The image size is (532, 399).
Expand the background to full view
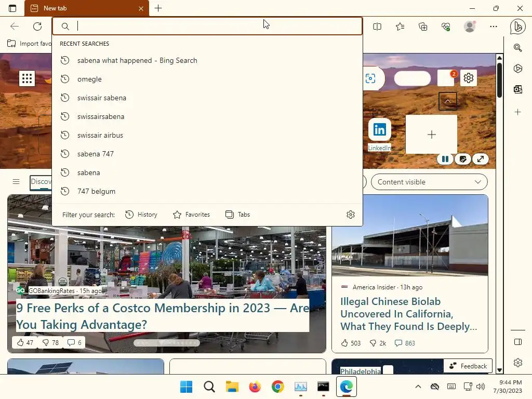click(481, 159)
